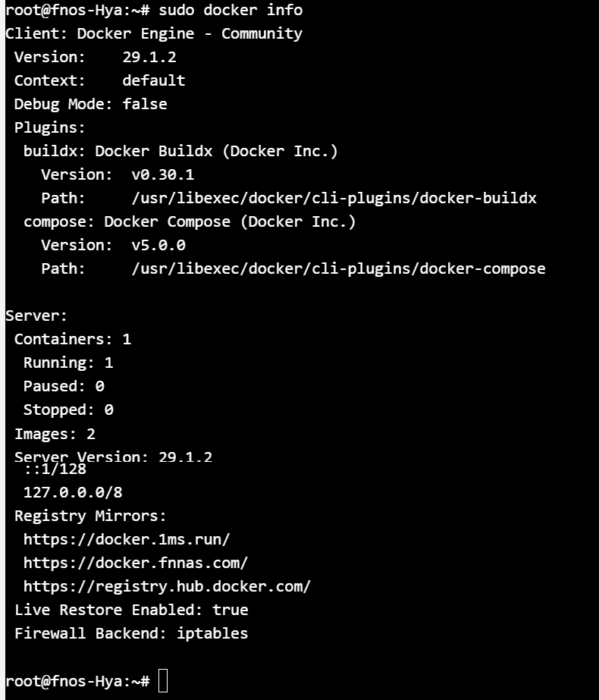Click the docker-buildx plugin path

(334, 198)
